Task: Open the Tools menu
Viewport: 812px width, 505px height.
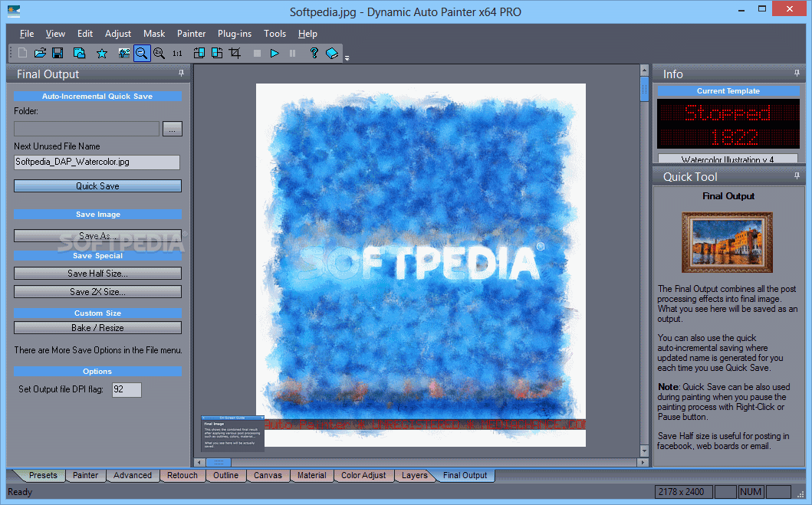Action: click(275, 34)
